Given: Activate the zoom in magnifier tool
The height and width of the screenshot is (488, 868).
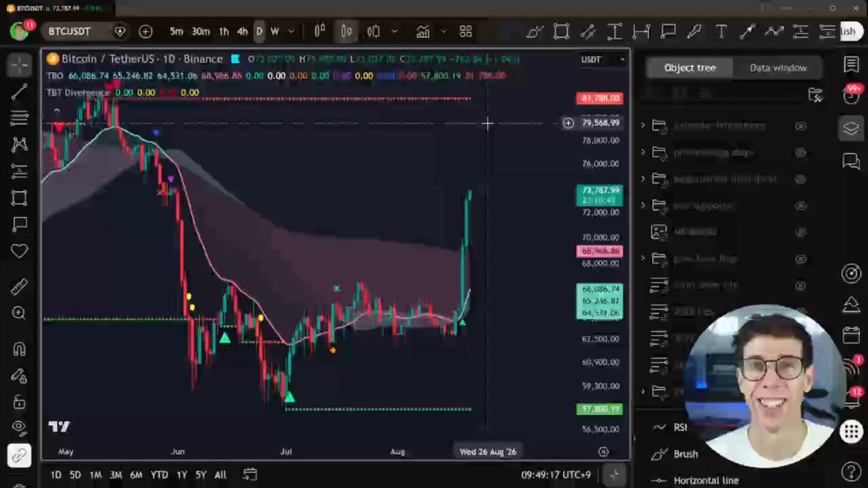Looking at the screenshot, I should 19,313.
